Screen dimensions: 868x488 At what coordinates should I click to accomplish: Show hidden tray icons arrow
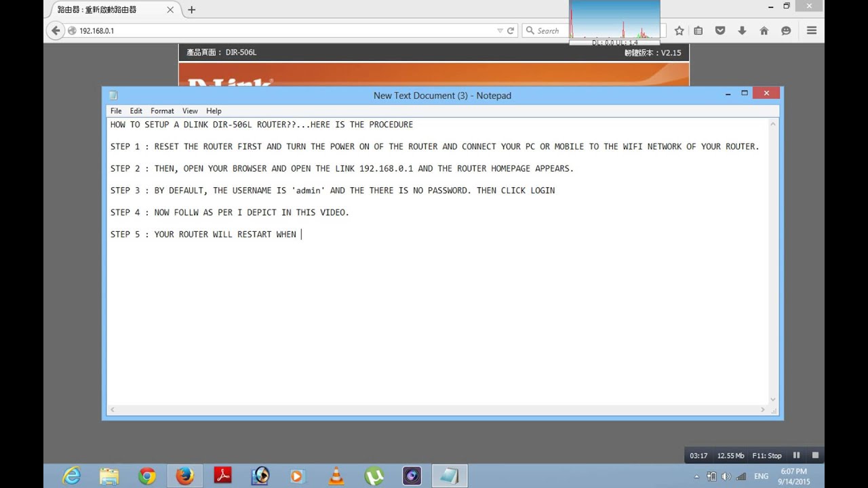(696, 476)
